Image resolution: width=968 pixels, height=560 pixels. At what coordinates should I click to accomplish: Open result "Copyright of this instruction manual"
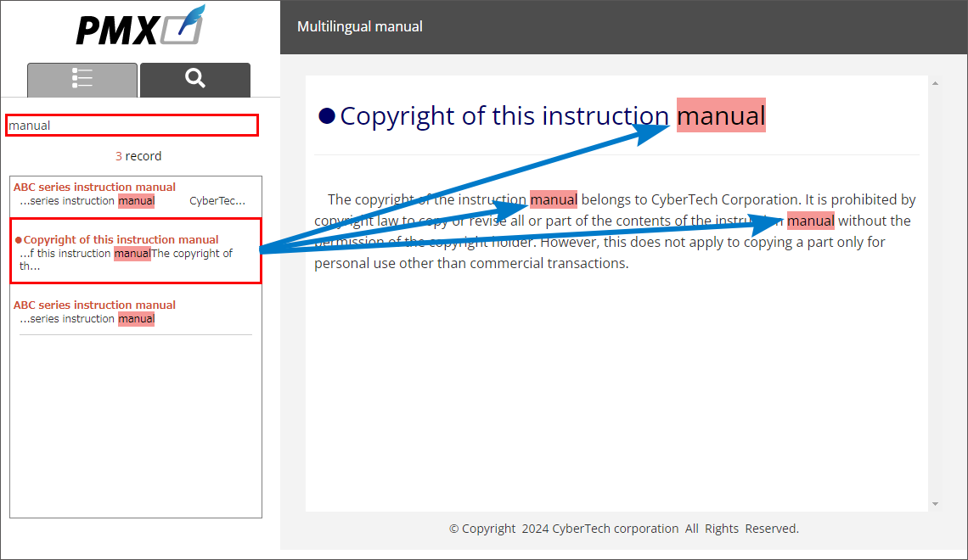pyautogui.click(x=121, y=239)
